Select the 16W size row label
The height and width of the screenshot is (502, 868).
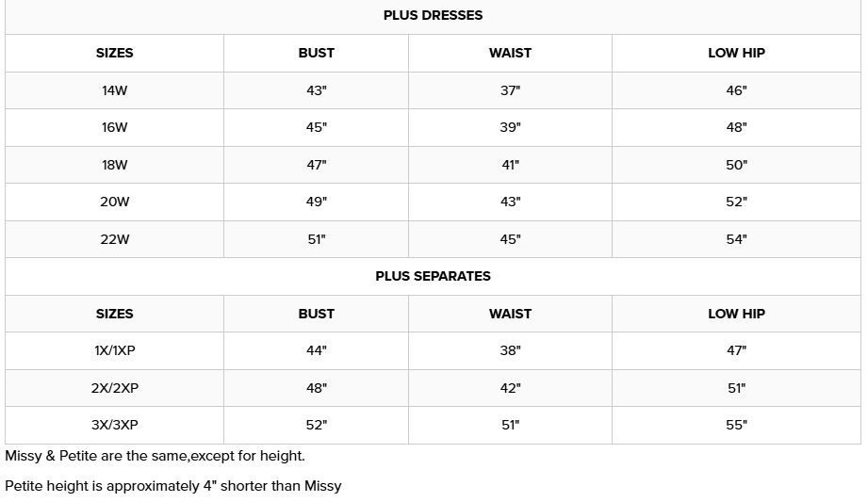(114, 127)
